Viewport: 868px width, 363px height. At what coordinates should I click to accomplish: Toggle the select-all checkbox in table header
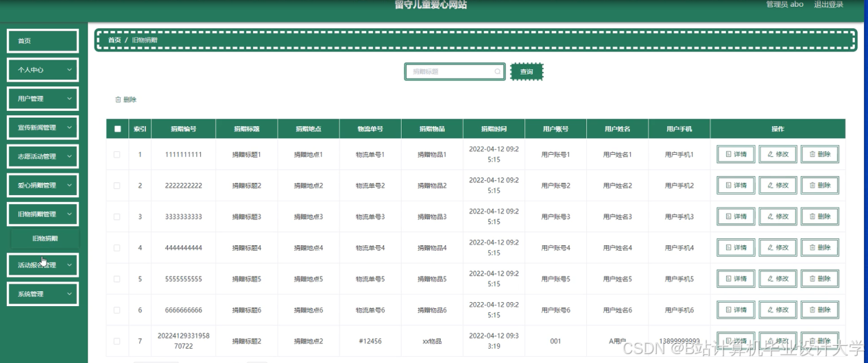point(117,129)
